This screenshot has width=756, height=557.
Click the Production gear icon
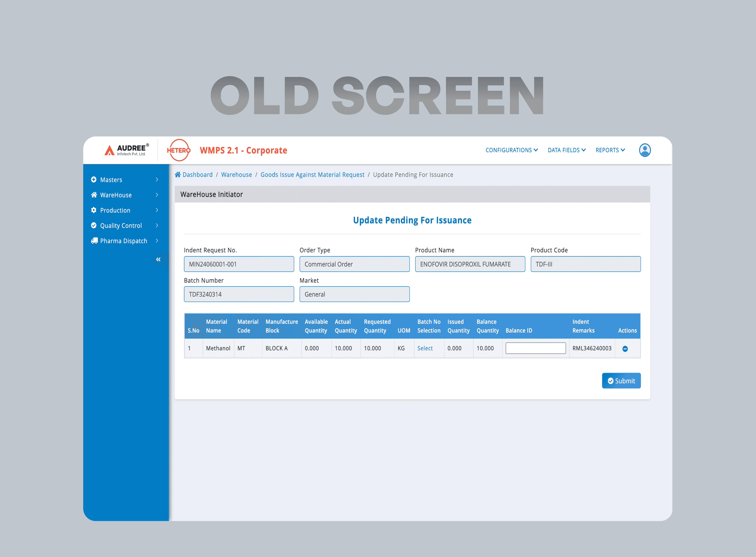tap(94, 210)
